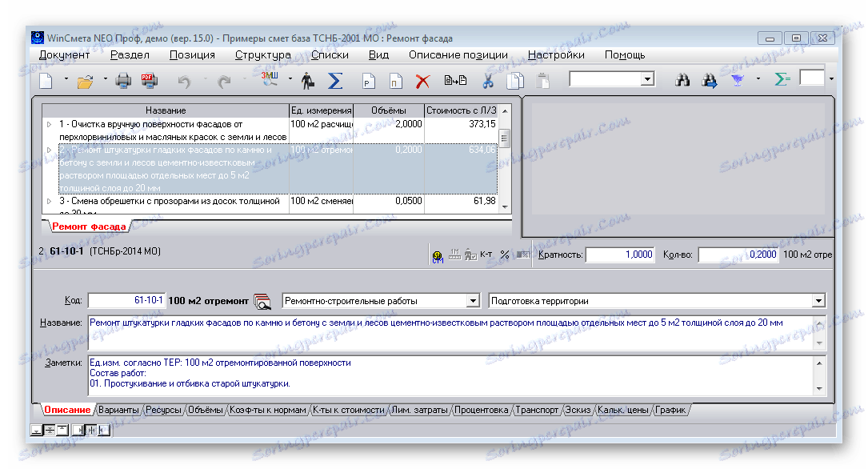This screenshot has width=868, height=469.
Task: Click the estimate table vertical scrollbar thumb
Action: [x=504, y=138]
